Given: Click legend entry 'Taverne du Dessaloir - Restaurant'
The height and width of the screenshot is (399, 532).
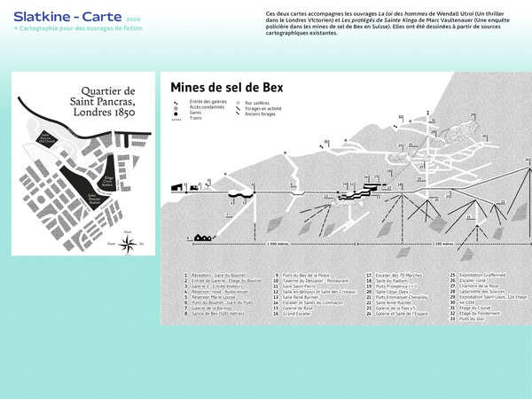Looking at the screenshot, I should click(x=316, y=280).
